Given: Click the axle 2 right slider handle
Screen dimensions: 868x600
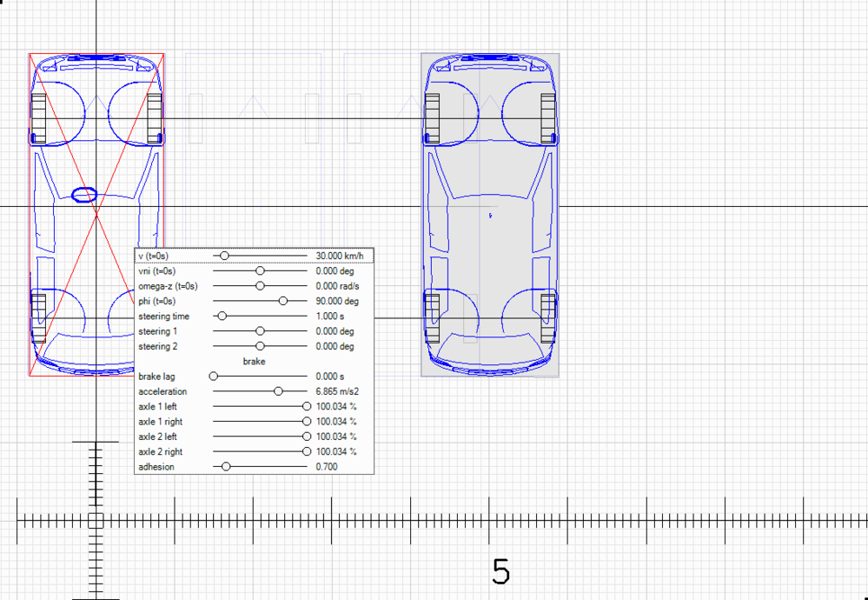Looking at the screenshot, I should coord(307,452).
